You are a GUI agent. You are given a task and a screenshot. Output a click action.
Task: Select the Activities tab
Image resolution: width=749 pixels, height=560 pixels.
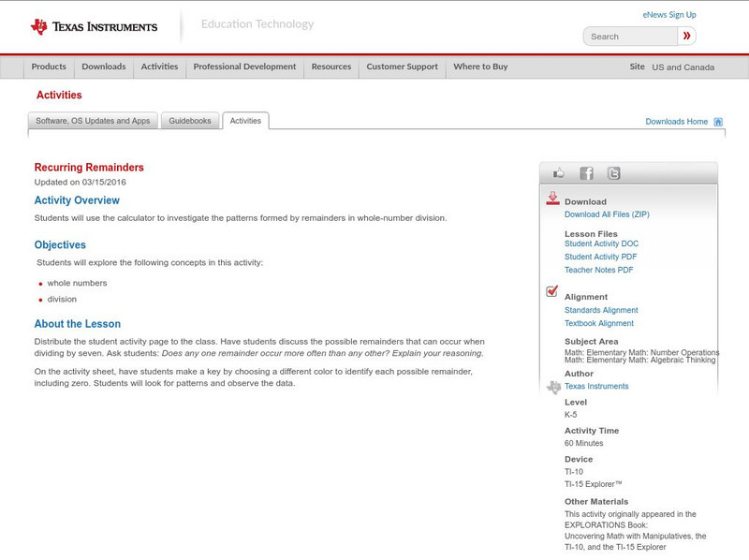pos(245,121)
